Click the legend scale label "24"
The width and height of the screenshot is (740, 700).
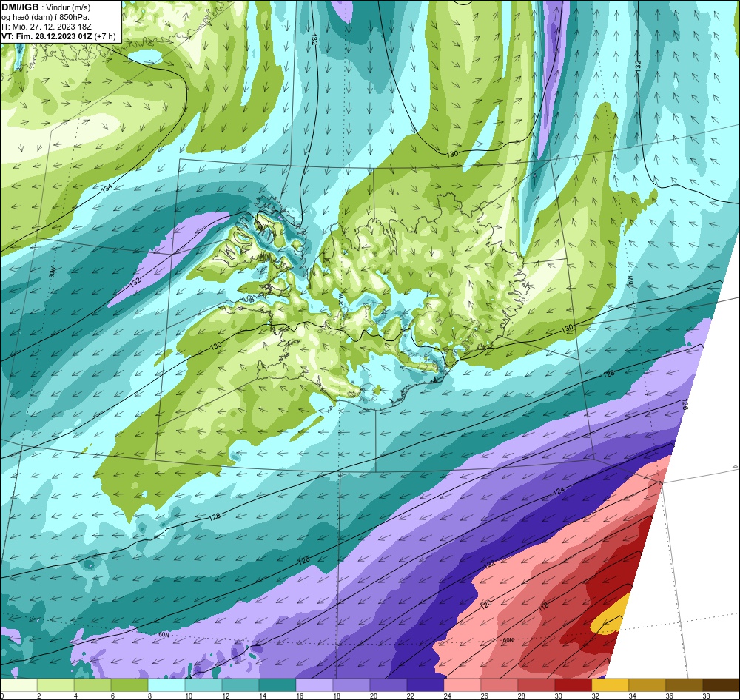(448, 696)
